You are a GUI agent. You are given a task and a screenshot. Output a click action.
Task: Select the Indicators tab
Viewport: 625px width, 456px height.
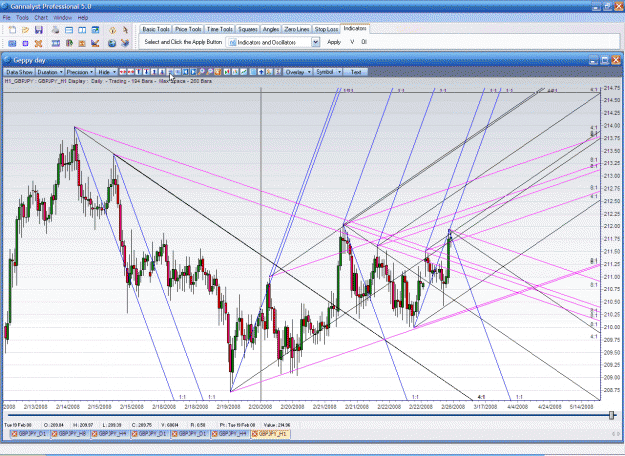355,29
